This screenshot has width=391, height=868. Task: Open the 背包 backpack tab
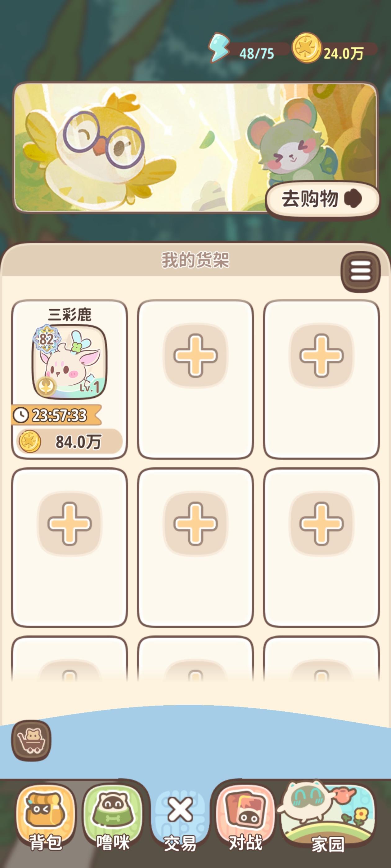coord(46,816)
